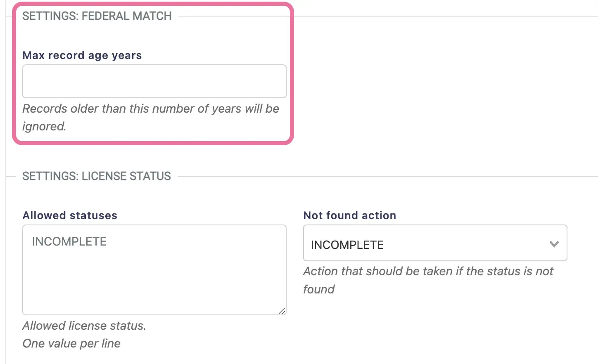
Task: Click the SETTINGS: LICENSE STATUS section heading
Action: [96, 176]
